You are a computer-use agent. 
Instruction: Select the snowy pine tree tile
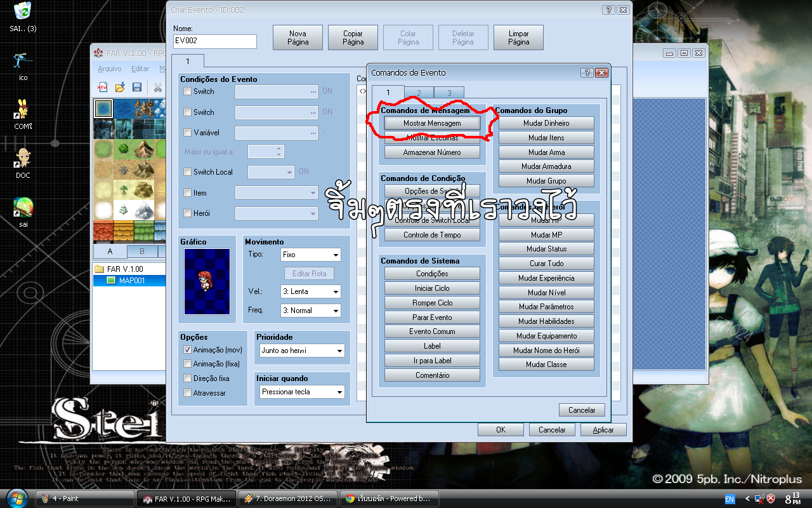[124, 210]
